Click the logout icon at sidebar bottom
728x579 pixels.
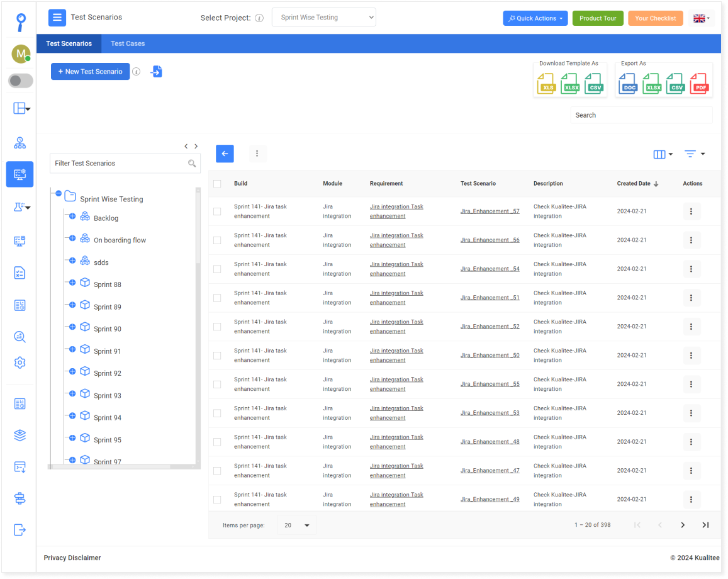(20, 529)
